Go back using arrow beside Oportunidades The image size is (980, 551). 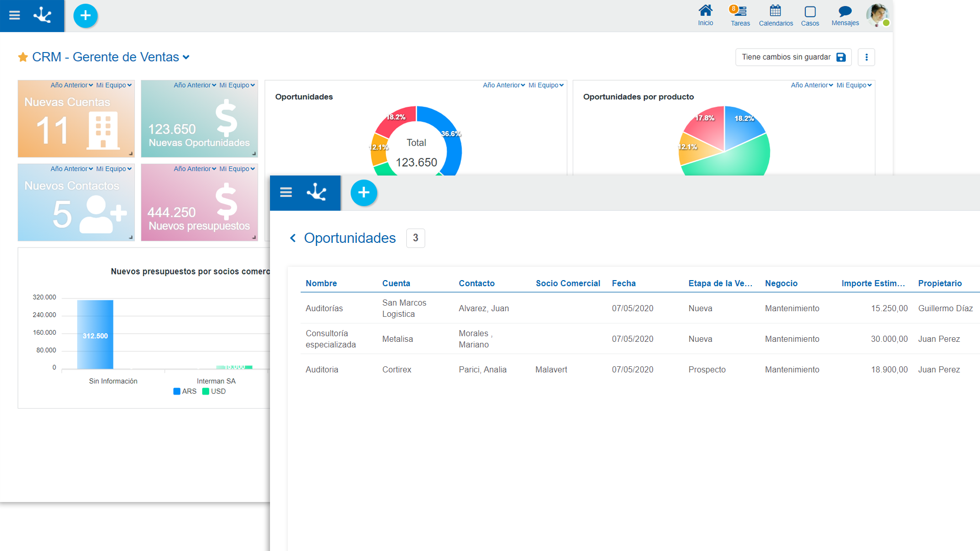pos(292,238)
